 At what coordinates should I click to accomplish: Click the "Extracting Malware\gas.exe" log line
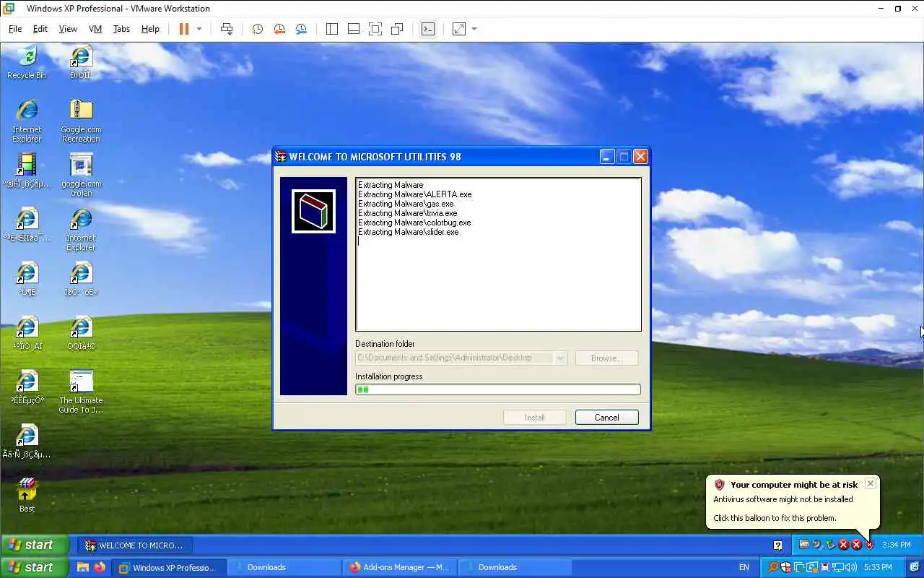pyautogui.click(x=406, y=204)
